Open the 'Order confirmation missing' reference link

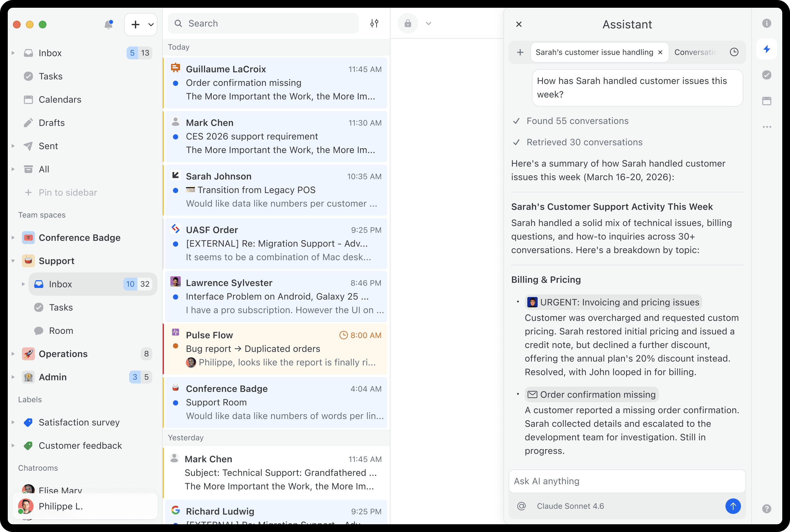tap(592, 394)
